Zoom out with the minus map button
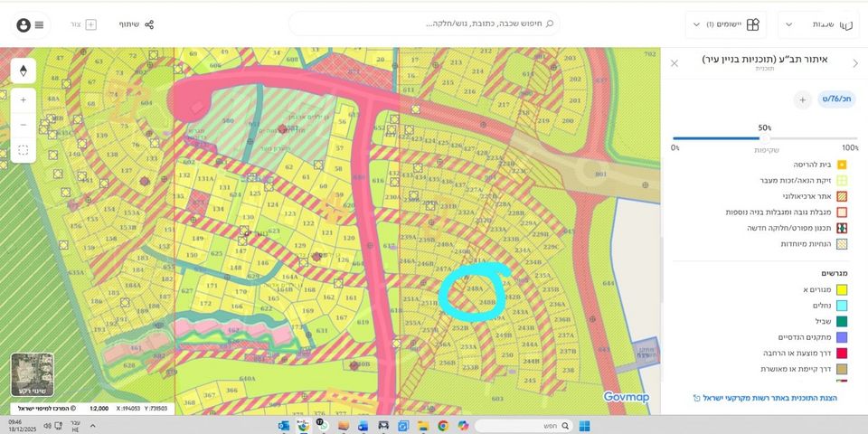 pyautogui.click(x=23, y=124)
